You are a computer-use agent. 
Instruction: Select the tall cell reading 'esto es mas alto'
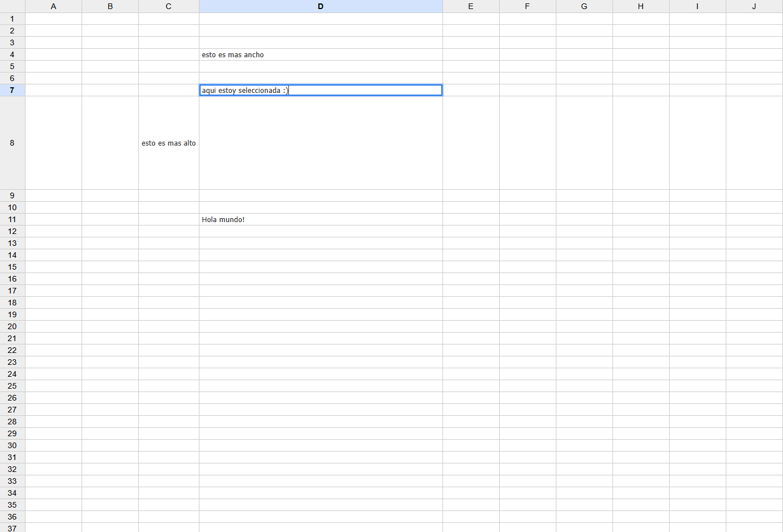(x=168, y=143)
